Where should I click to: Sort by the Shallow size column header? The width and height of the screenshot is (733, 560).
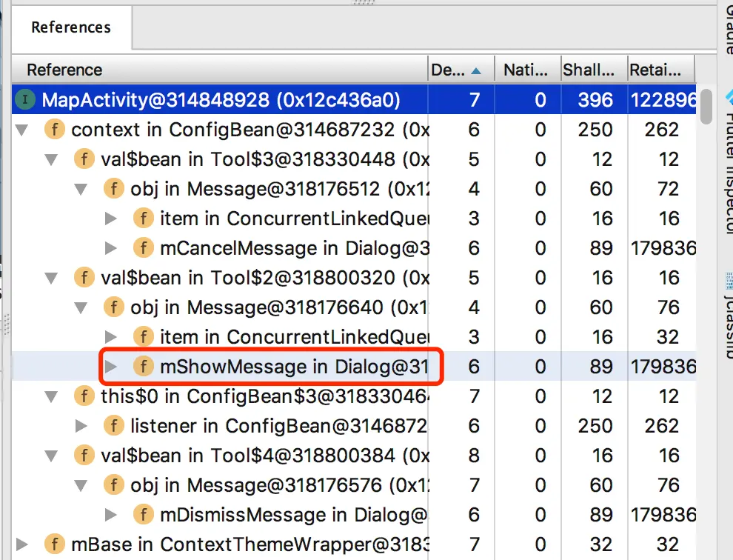594,70
